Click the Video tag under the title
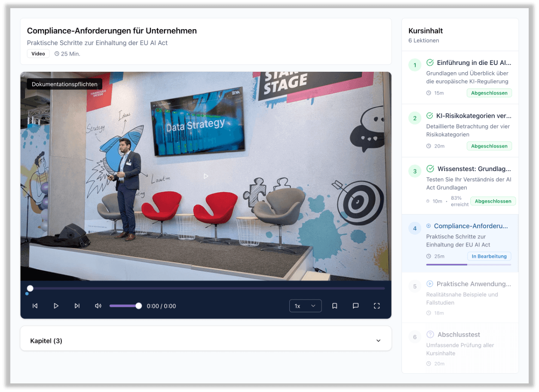The height and width of the screenshot is (392, 539). (x=38, y=54)
